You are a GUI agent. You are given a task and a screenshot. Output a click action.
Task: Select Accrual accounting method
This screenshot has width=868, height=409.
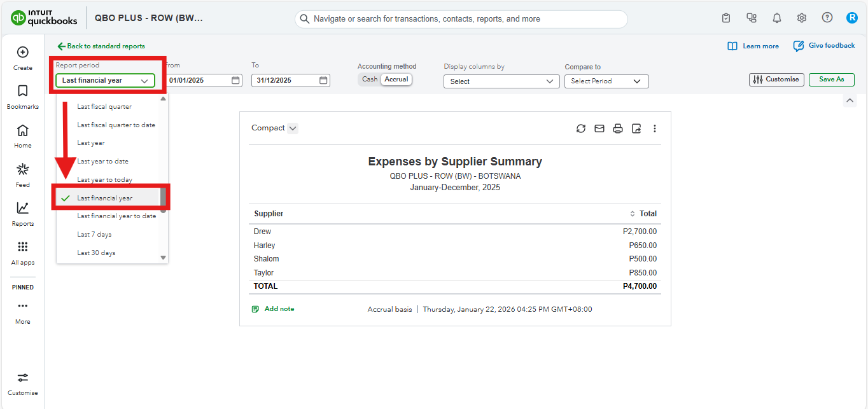click(396, 80)
